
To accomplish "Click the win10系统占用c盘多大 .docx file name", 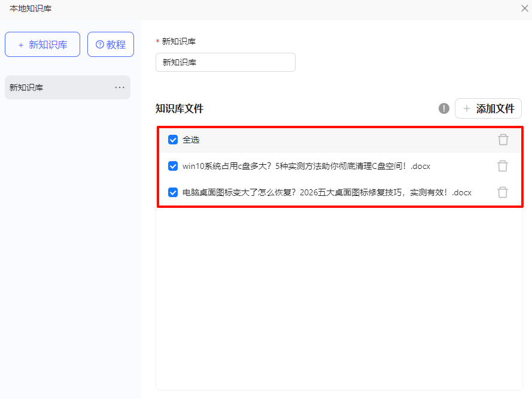I will 306,166.
